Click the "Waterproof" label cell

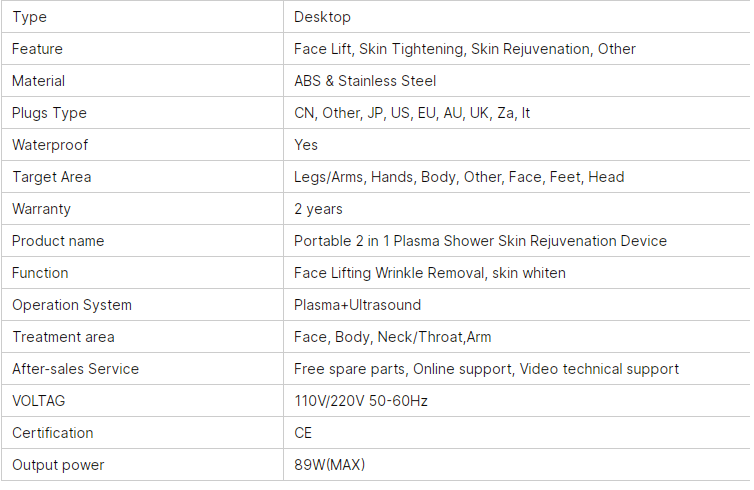pos(50,145)
